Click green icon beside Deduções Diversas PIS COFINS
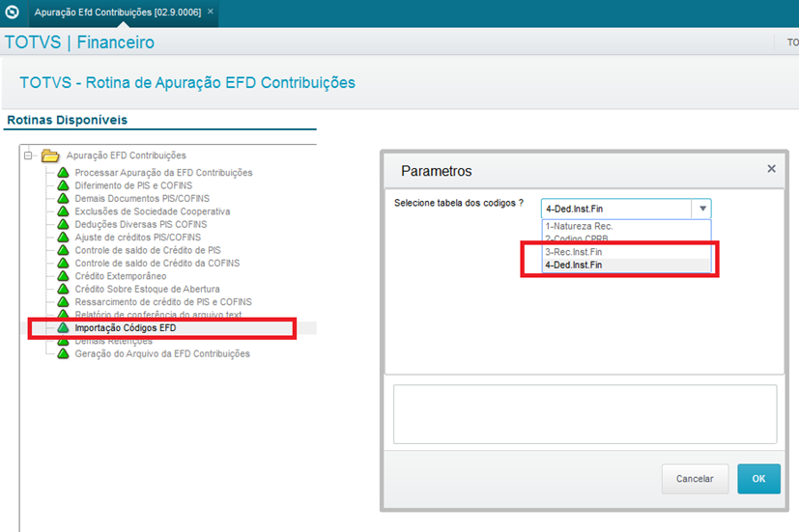 63,224
